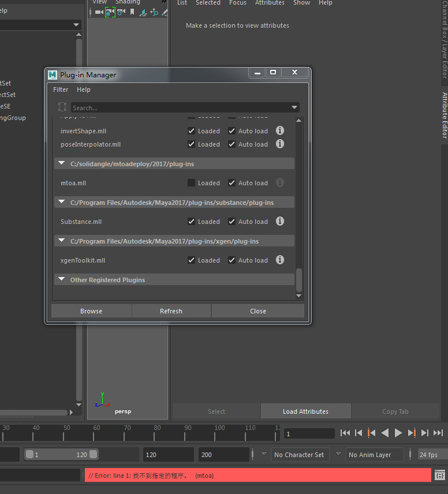Image resolution: width=448 pixels, height=494 pixels.
Task: Click frame 60 on the time slider
Action: click(x=94, y=432)
